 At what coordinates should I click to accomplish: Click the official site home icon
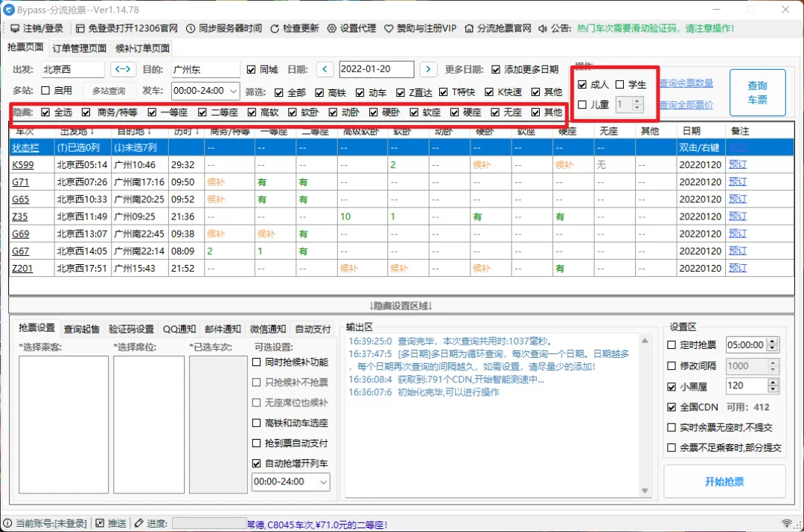point(469,28)
